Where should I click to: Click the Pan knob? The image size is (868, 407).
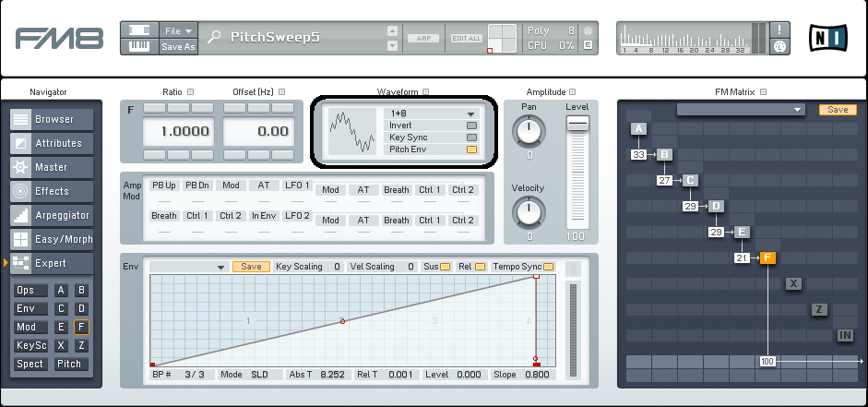529,131
